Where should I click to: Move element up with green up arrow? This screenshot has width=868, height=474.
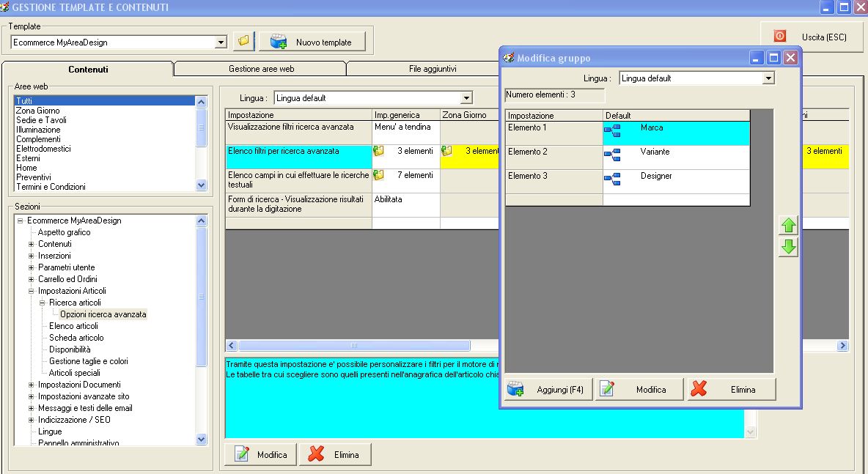coord(788,226)
